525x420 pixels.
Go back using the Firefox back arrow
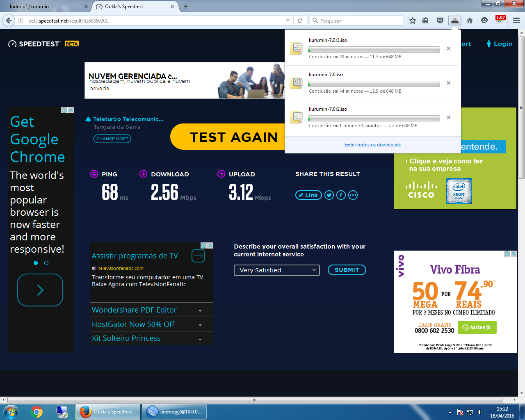9,21
